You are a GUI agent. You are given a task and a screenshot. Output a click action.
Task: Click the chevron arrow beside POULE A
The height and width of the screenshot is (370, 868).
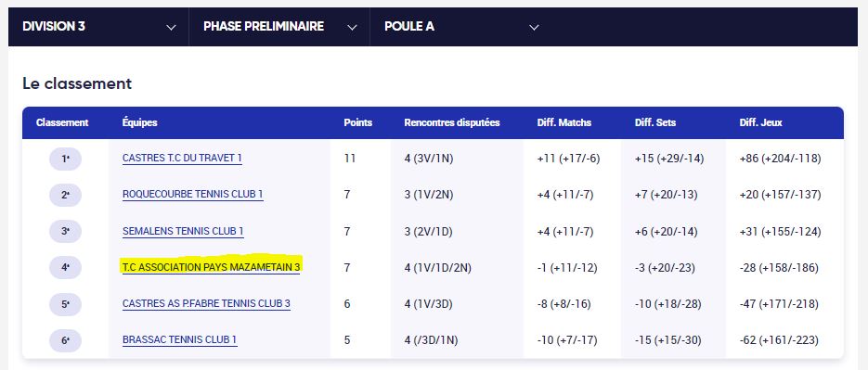(534, 27)
